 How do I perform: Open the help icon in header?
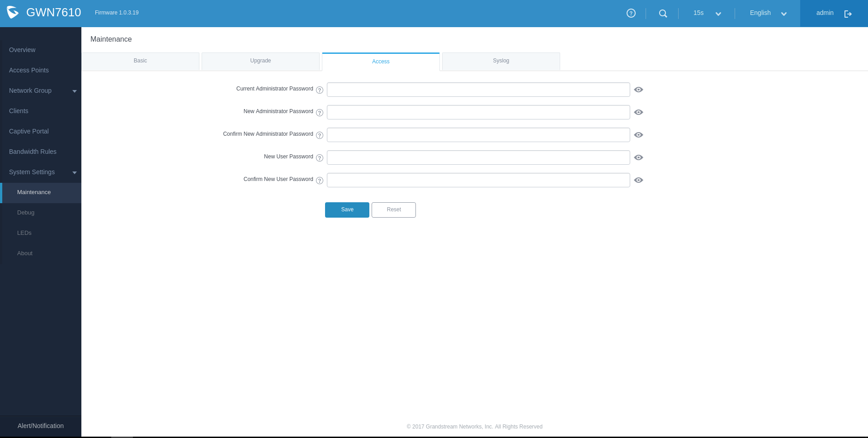pos(631,13)
